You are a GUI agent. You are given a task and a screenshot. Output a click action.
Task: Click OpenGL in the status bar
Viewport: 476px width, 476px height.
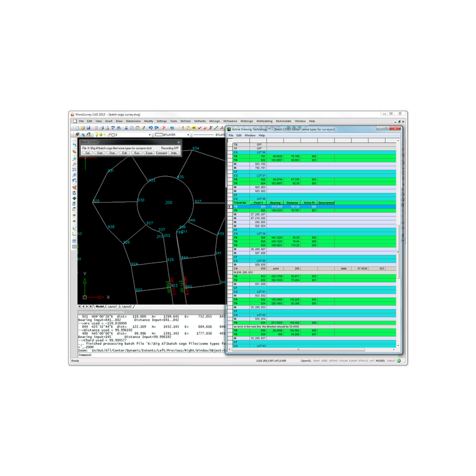point(306,361)
